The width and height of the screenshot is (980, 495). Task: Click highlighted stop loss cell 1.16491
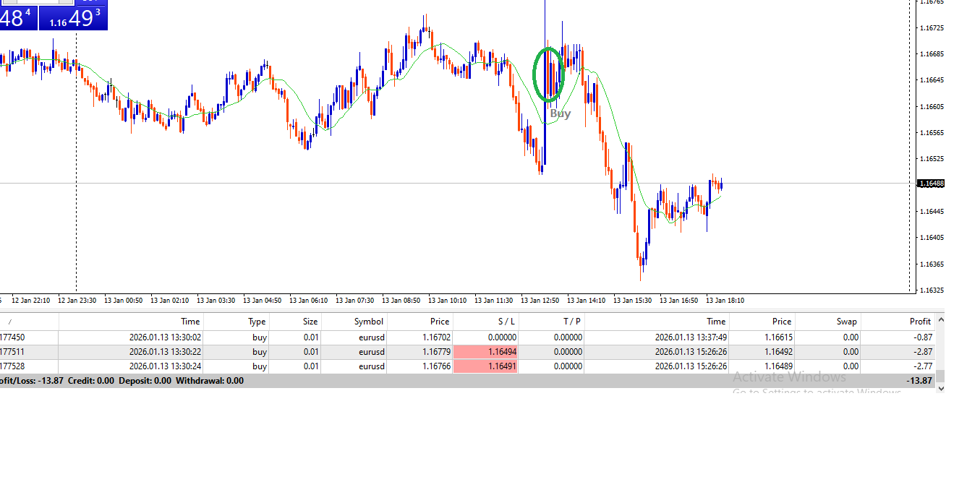486,366
